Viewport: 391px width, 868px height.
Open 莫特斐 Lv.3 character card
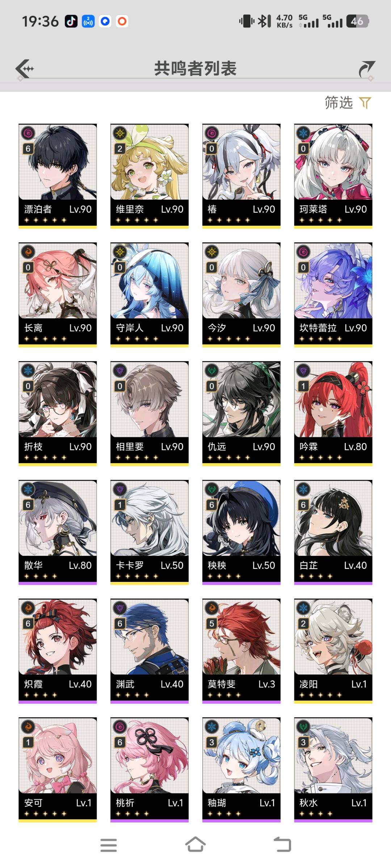(x=241, y=651)
